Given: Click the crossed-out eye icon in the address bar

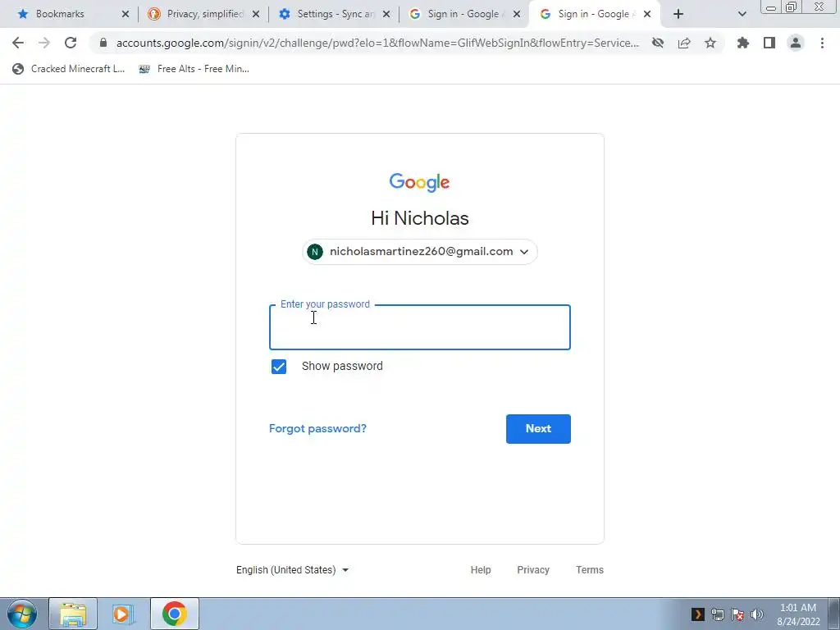Looking at the screenshot, I should (658, 43).
